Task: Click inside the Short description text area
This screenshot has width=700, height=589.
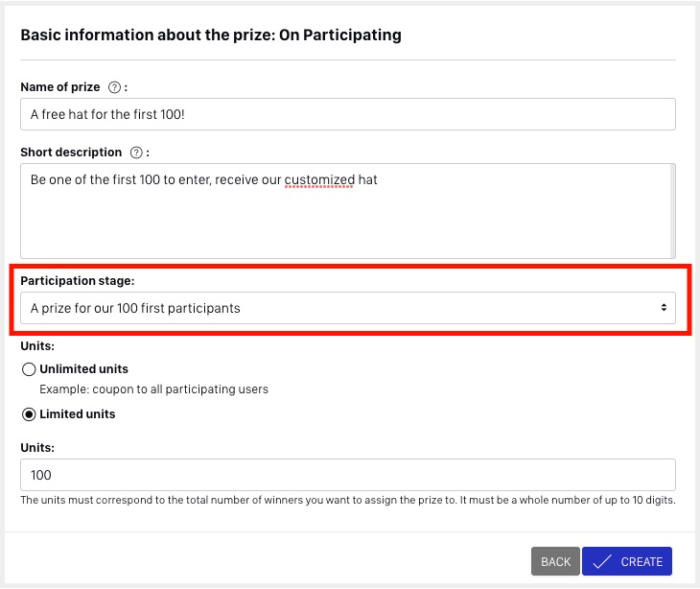Action: pyautogui.click(x=344, y=211)
